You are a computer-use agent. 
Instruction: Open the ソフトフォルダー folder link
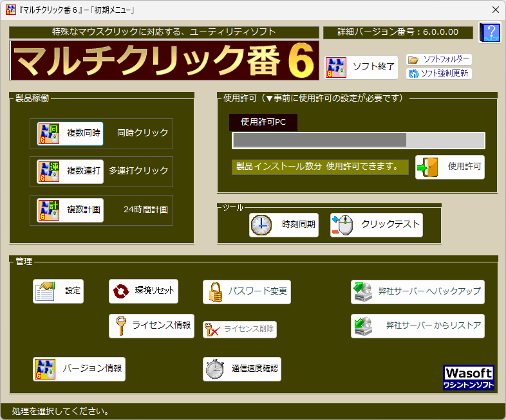tap(439, 60)
